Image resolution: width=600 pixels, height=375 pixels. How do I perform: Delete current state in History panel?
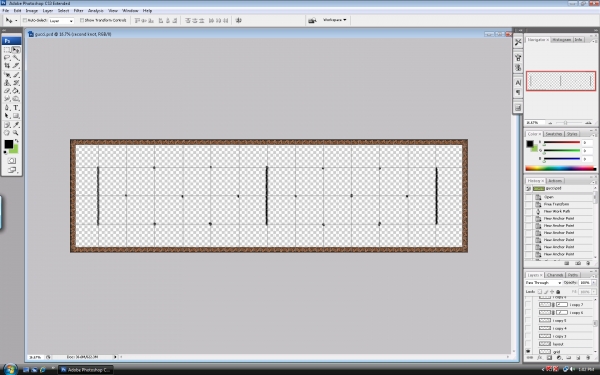[588, 263]
